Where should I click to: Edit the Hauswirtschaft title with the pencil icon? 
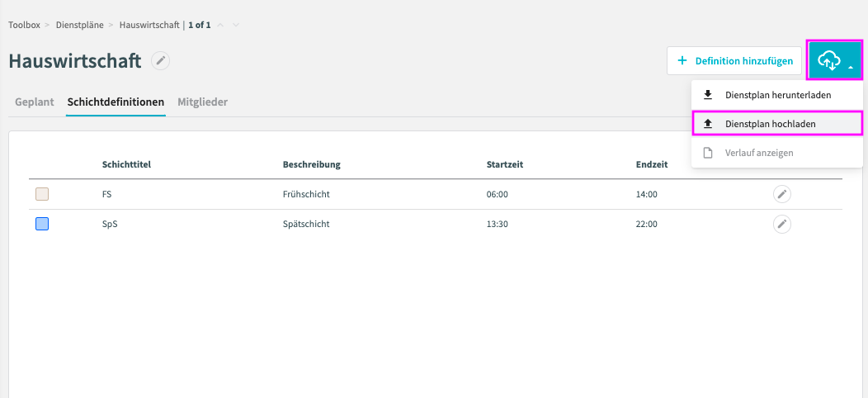pos(161,61)
